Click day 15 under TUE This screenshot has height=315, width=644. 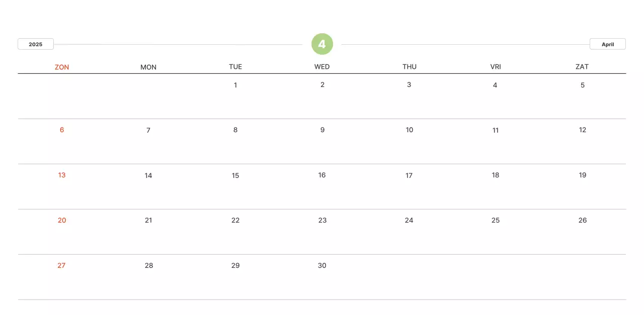click(x=235, y=175)
